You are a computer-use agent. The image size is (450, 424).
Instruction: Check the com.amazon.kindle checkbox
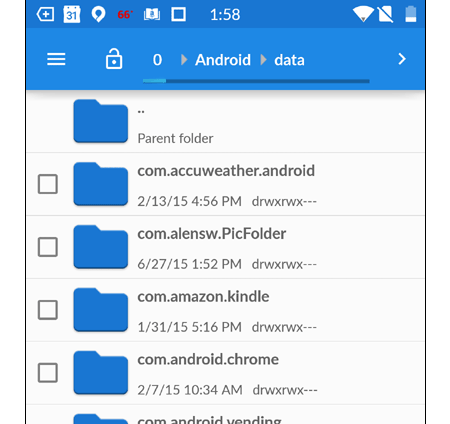pyautogui.click(x=48, y=310)
